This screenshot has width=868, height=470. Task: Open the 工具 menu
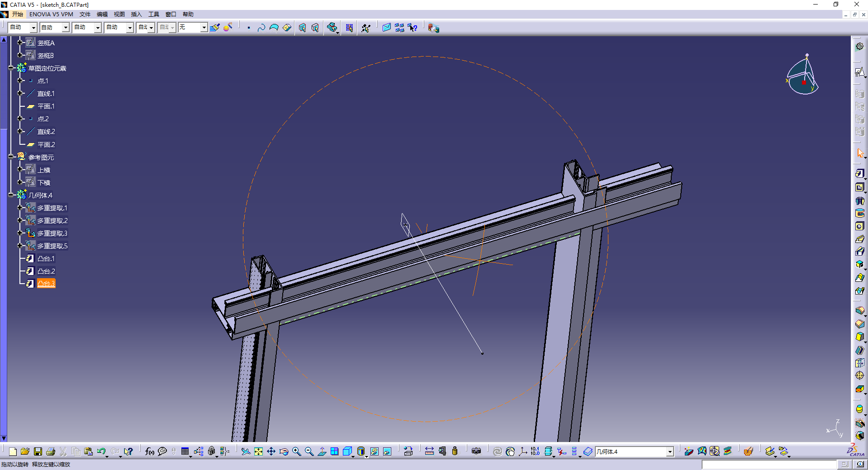[x=153, y=14]
